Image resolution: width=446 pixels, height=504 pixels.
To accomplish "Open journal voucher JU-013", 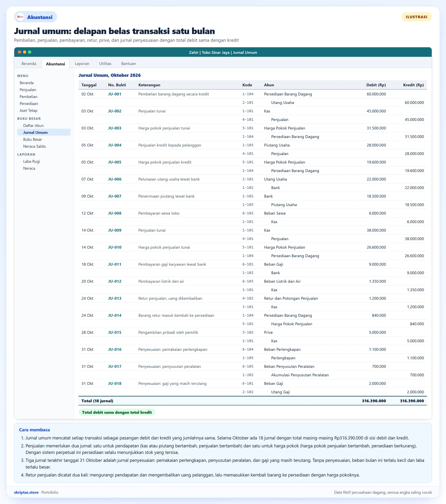I will (x=115, y=298).
